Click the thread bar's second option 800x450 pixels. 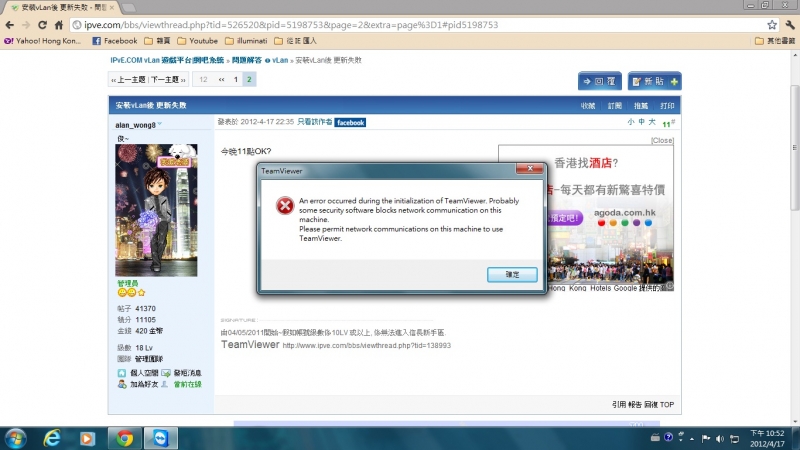(x=614, y=106)
